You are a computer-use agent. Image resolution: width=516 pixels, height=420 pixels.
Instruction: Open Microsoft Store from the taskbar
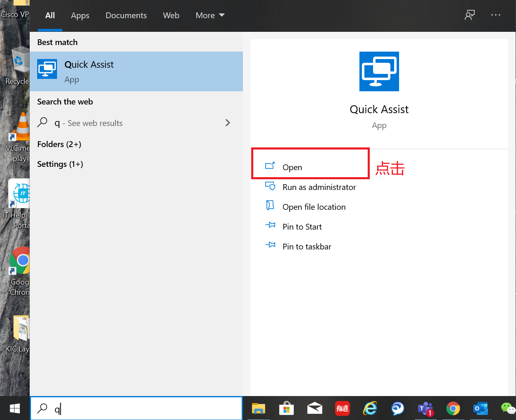(286, 408)
